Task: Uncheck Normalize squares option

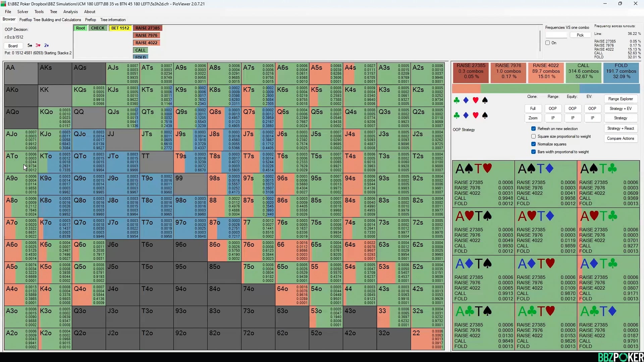Action: (x=533, y=144)
